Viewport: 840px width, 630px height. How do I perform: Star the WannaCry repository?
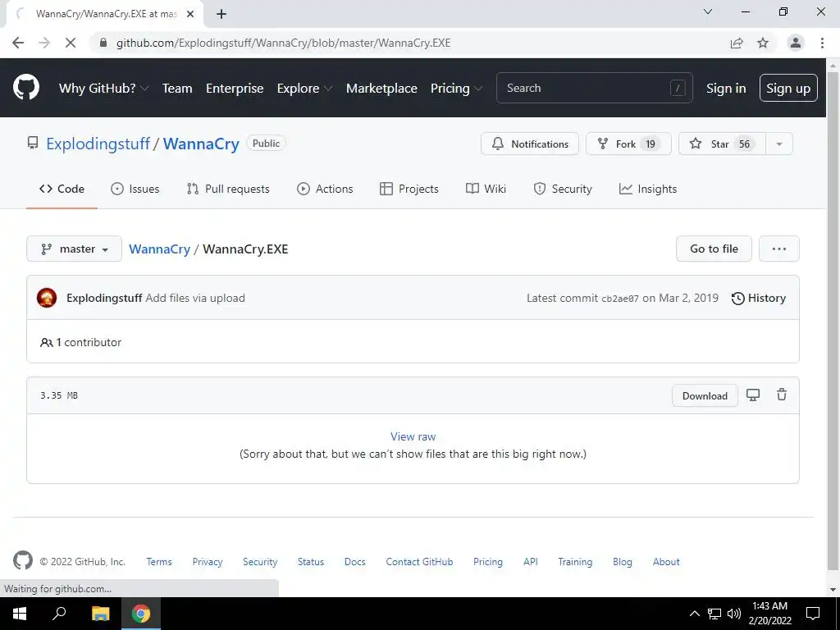point(722,144)
